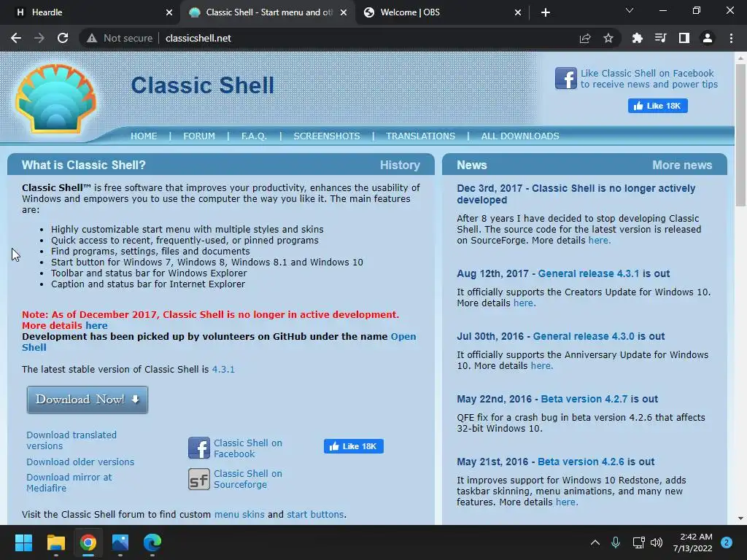Open Download translated versions link
The height and width of the screenshot is (560, 747).
coord(71,440)
